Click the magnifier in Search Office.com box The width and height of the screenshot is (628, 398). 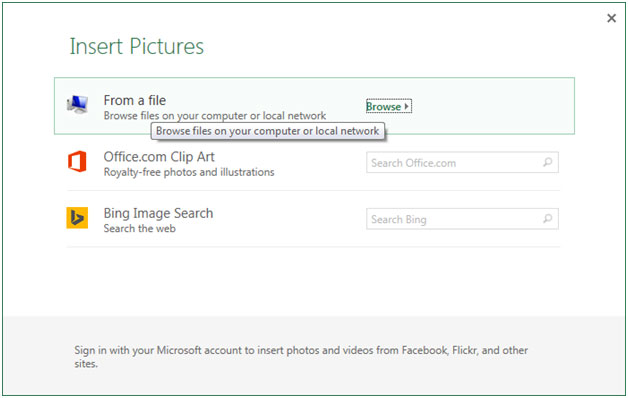click(x=547, y=162)
